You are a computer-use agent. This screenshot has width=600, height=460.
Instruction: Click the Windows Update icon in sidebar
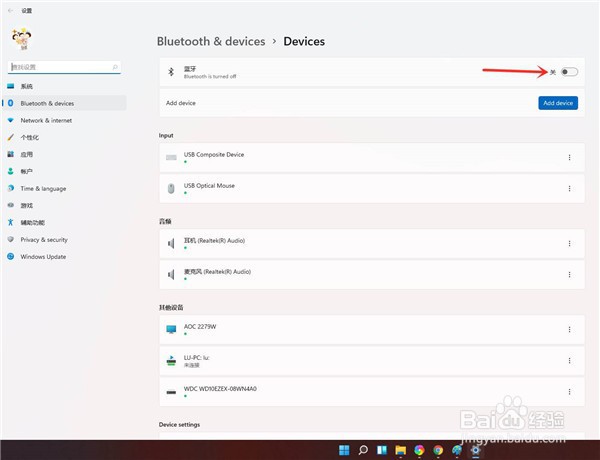[x=11, y=256]
